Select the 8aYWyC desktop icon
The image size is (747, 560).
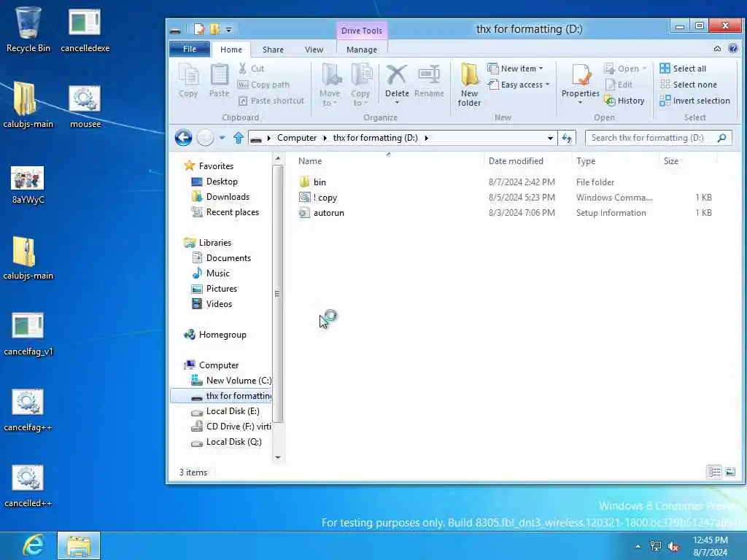pyautogui.click(x=28, y=184)
